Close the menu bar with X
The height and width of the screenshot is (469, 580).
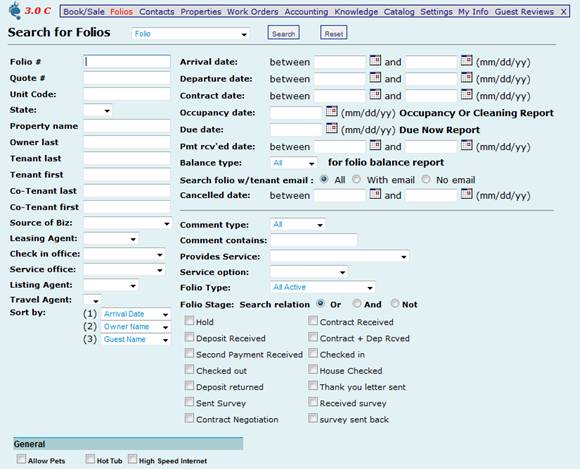563,12
